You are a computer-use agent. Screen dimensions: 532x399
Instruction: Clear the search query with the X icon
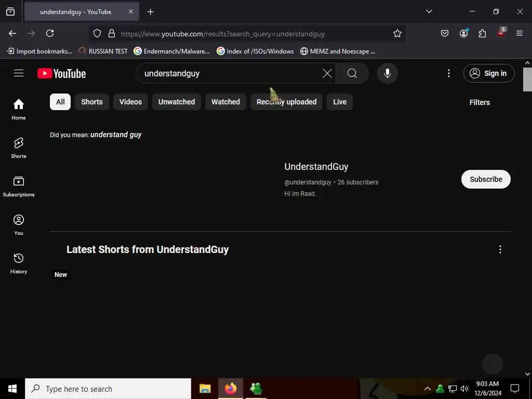pyautogui.click(x=327, y=73)
